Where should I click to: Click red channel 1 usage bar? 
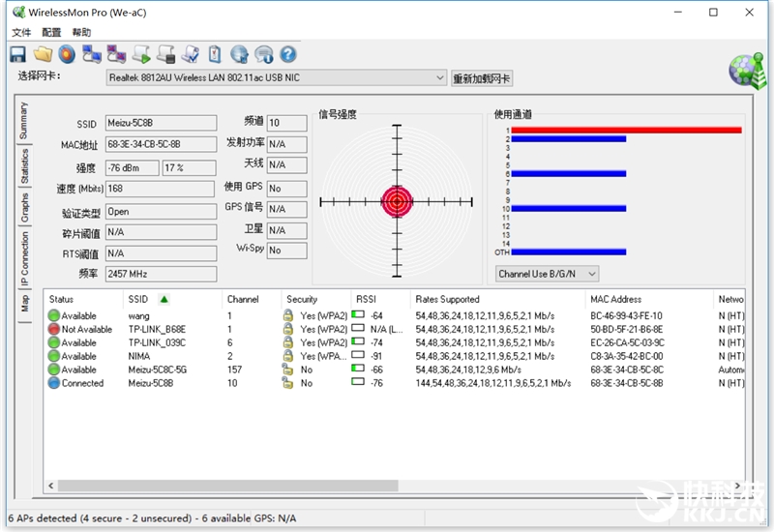626,130
